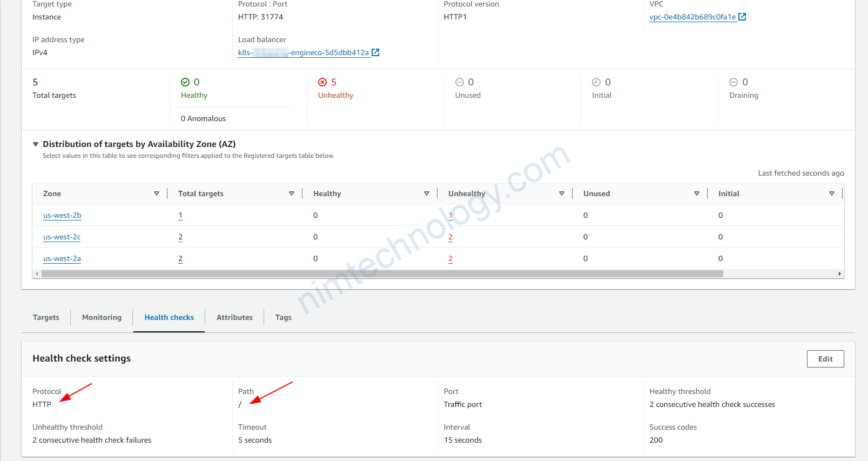Viewport: 868px width, 461px height.
Task: Open the Monitoring tab
Action: click(x=102, y=317)
